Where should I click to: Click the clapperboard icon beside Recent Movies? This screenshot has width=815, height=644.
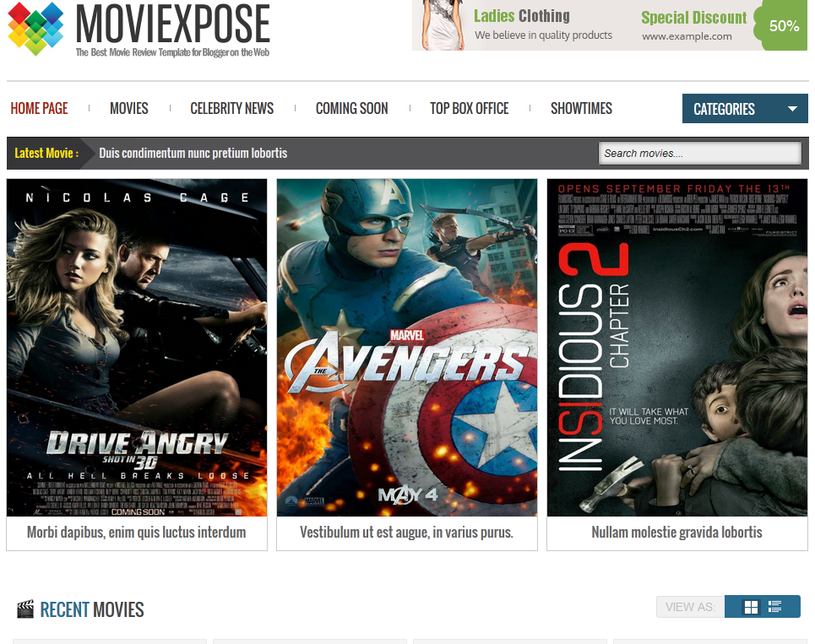25,609
